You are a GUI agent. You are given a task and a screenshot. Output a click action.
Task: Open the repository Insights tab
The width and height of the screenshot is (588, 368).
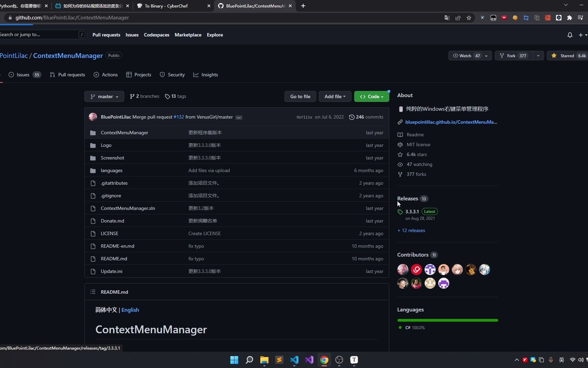206,75
